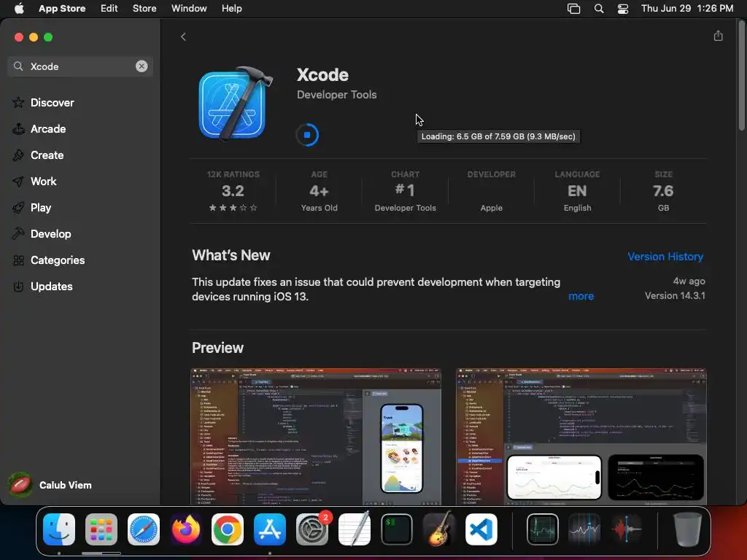Open Play section
Image resolution: width=747 pixels, height=560 pixels.
[x=41, y=208]
